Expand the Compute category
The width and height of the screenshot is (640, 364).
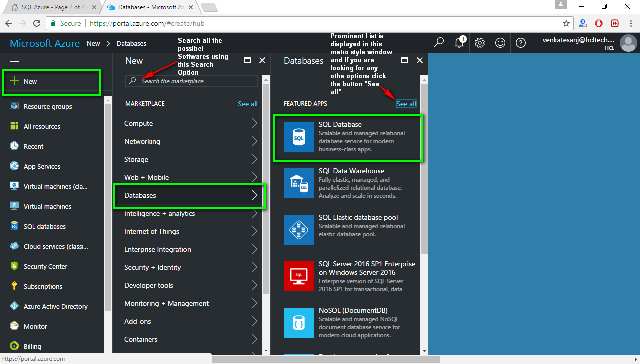pos(138,123)
